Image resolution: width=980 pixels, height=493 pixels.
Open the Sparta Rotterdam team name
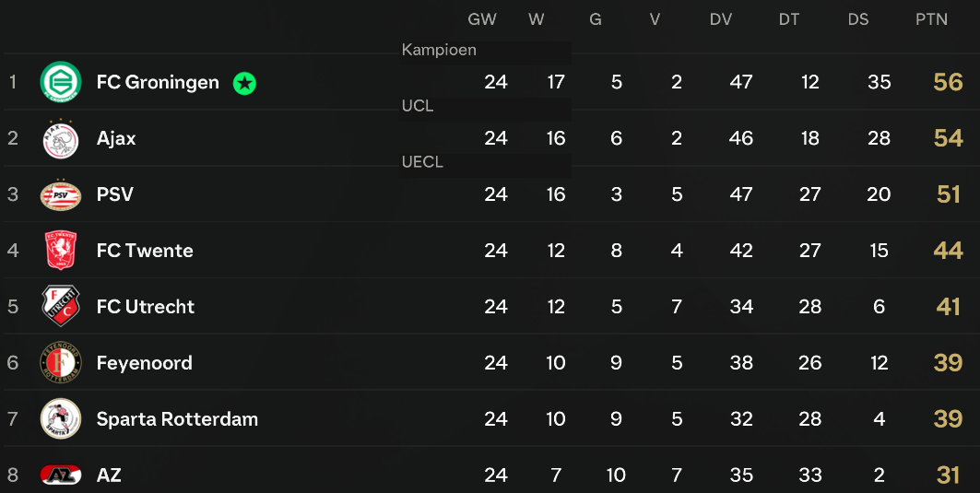[x=177, y=418]
